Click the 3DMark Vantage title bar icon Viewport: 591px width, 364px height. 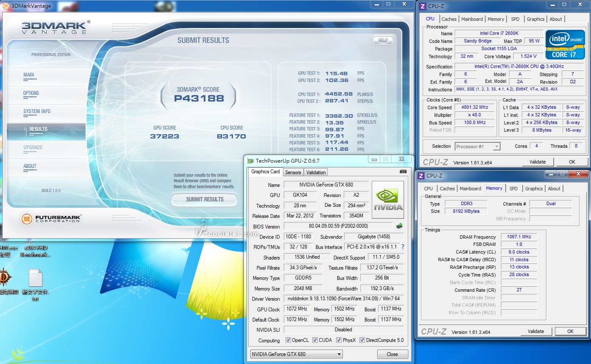pos(6,6)
